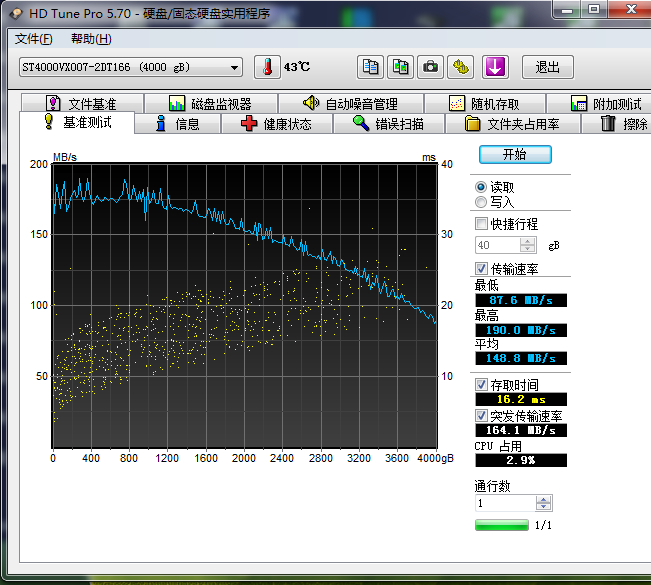The height and width of the screenshot is (585, 651).
Task: Open the 文件(F) menu
Action: point(34,39)
